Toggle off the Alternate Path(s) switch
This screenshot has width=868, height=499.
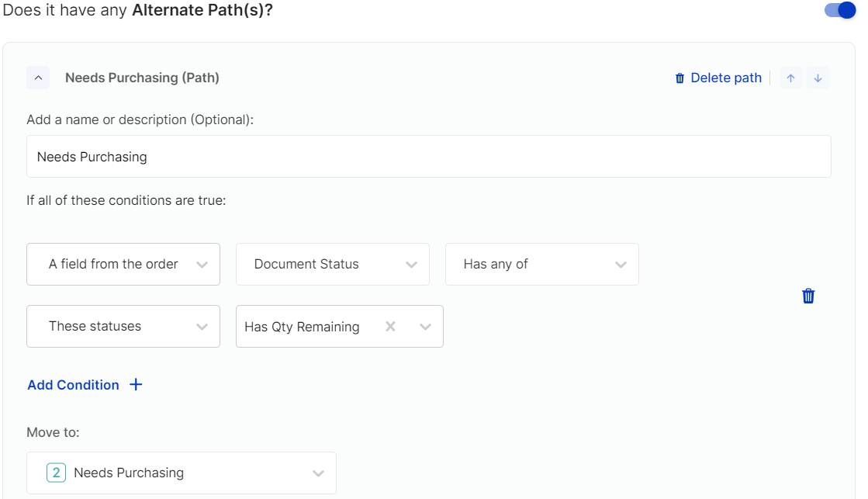point(839,11)
